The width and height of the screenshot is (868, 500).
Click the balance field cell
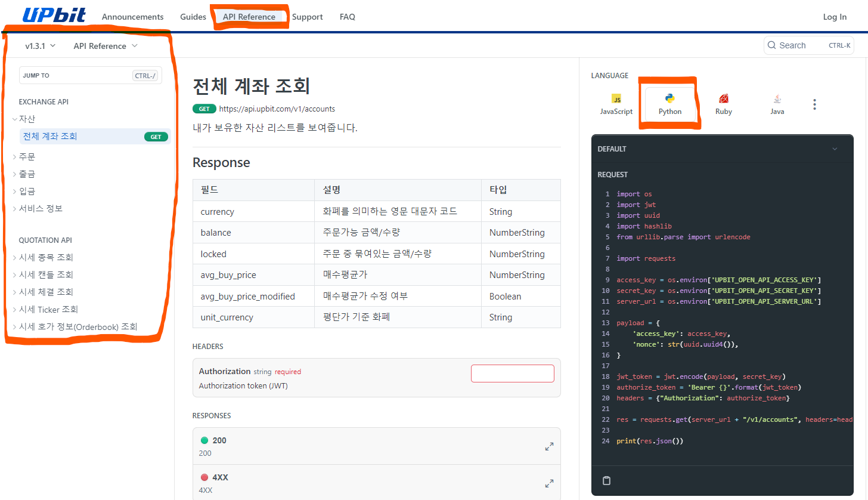(254, 233)
